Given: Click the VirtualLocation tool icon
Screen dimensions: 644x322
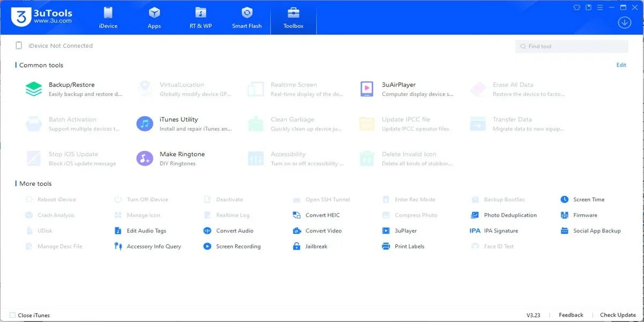Looking at the screenshot, I should click(x=145, y=89).
